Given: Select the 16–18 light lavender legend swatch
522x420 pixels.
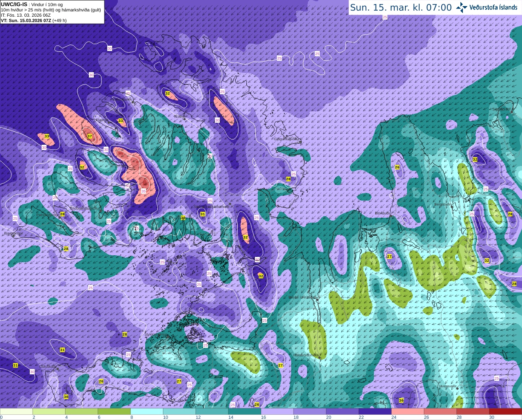Looking at the screenshot, I should pyautogui.click(x=277, y=411).
